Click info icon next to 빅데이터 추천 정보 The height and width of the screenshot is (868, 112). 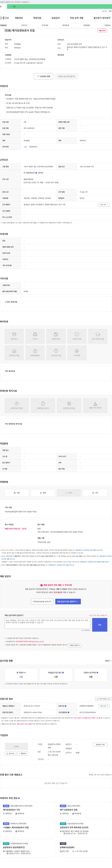tap(19, 798)
